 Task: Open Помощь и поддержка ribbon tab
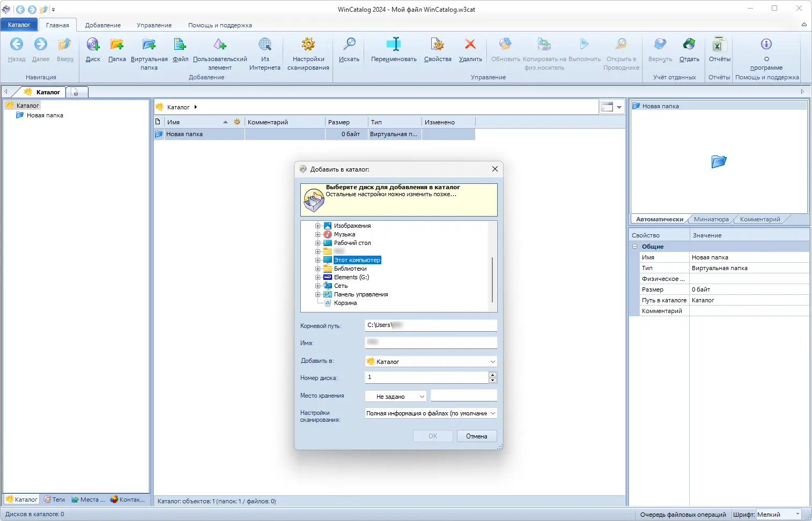220,25
